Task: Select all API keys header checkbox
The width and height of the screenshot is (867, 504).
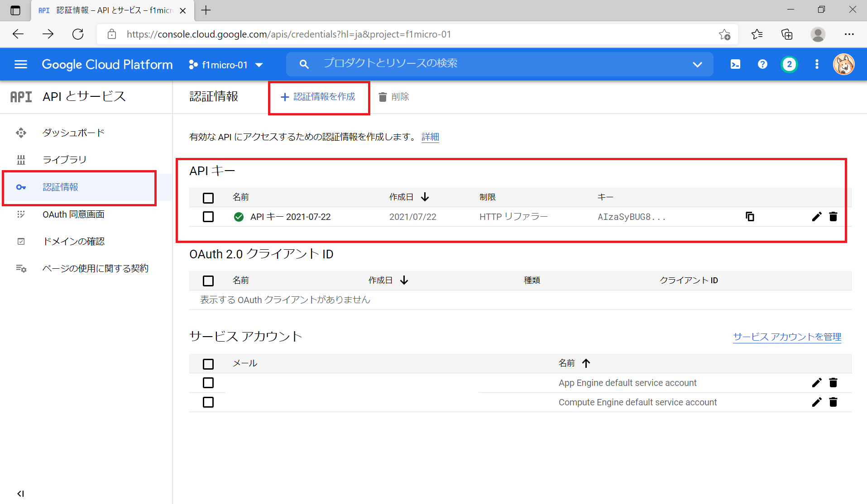Action: point(208,198)
